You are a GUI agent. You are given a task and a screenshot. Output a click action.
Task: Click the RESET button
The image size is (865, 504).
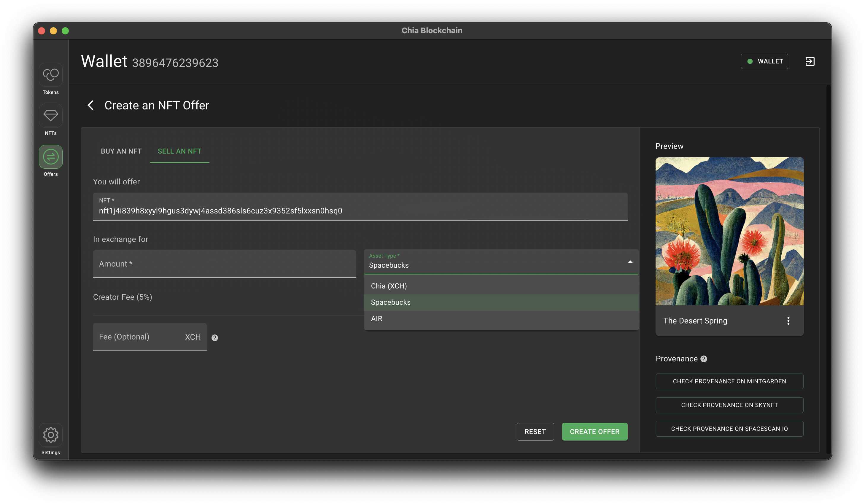click(x=535, y=432)
